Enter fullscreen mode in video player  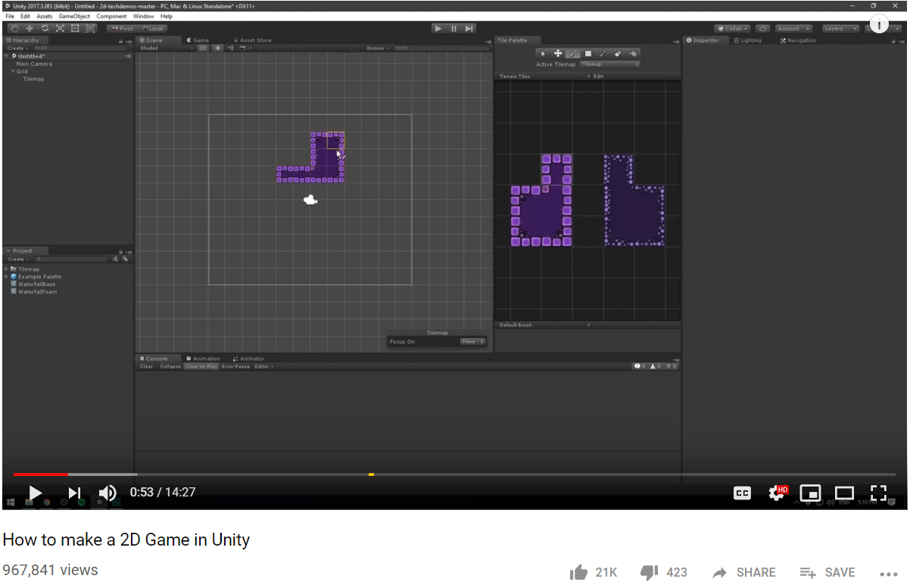(x=878, y=493)
